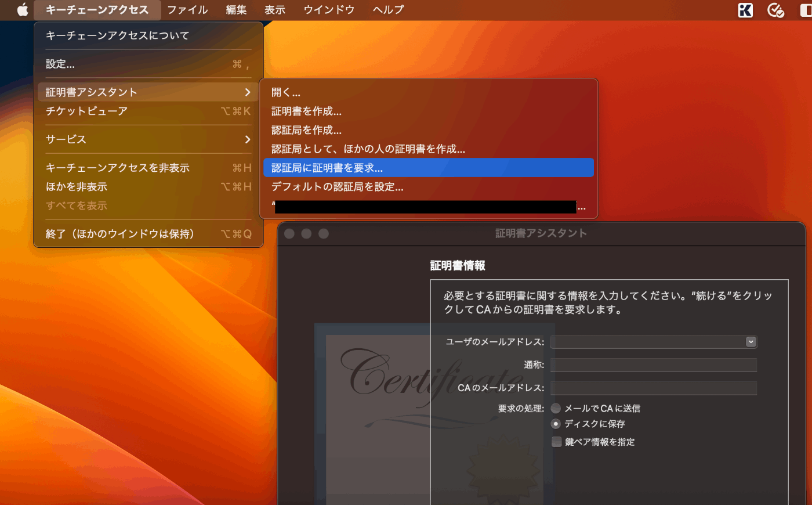The image size is (812, 505).
Task: Expand the 証明書アシスタント submenu
Action: (x=148, y=92)
